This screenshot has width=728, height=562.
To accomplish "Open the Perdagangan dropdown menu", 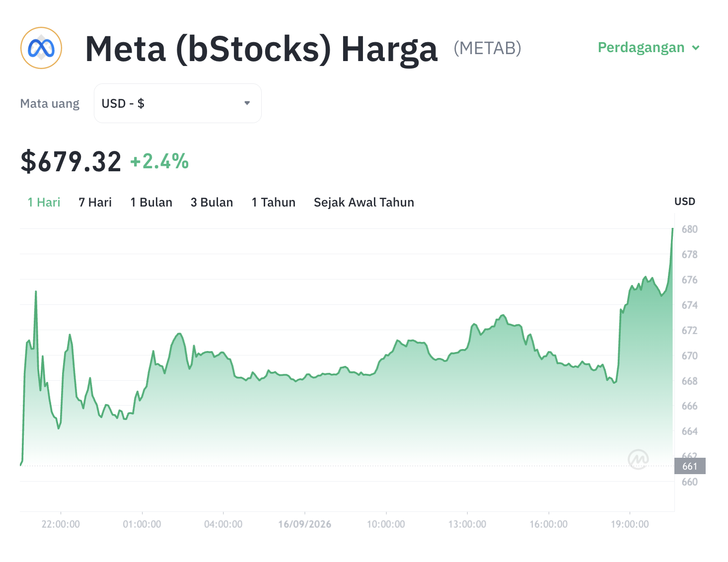I will tap(649, 48).
